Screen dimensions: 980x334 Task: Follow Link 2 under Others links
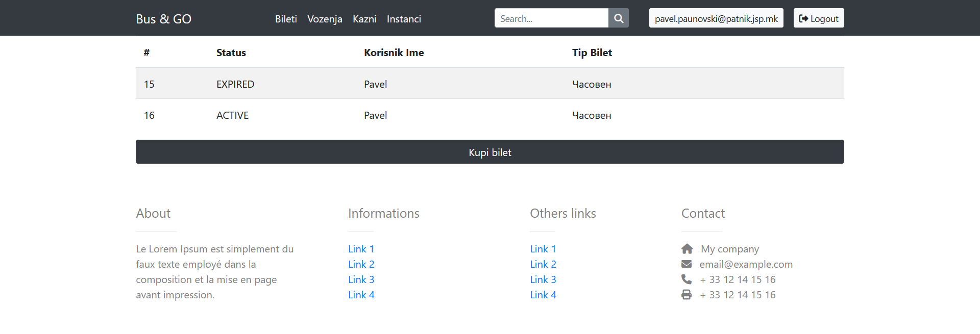point(543,264)
